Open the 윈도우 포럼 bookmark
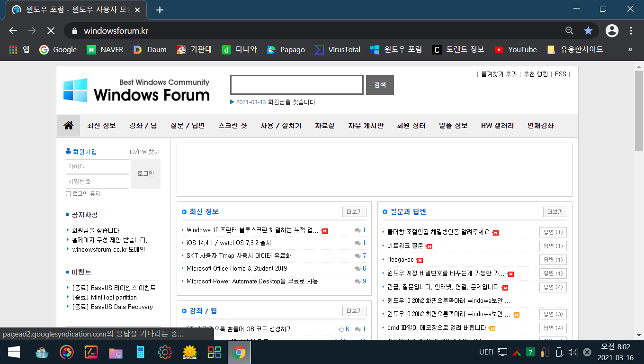 pos(396,49)
